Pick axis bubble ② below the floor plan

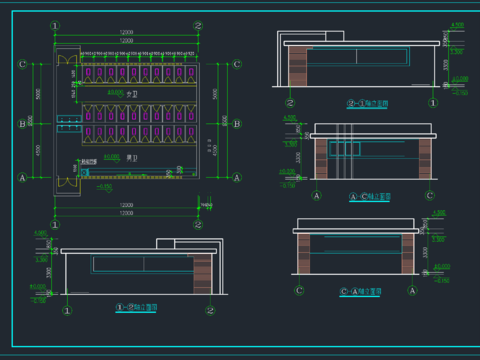click(198, 225)
